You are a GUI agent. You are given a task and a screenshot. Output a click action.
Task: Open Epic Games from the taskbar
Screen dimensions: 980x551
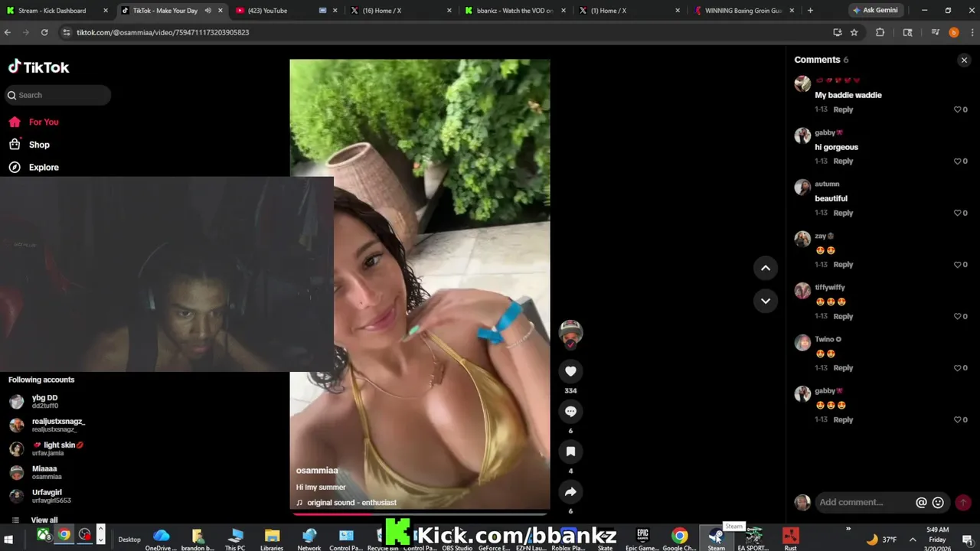tap(642, 539)
